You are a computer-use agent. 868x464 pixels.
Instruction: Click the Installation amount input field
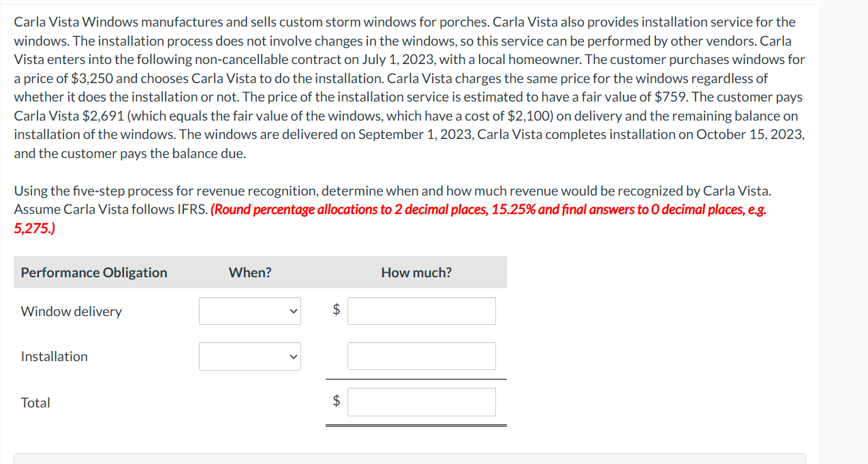pyautogui.click(x=421, y=356)
